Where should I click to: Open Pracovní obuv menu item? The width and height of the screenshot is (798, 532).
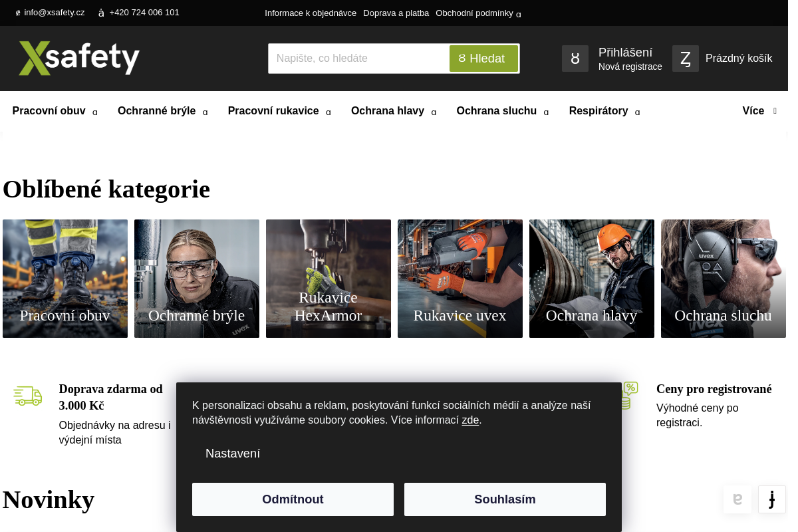(49, 111)
